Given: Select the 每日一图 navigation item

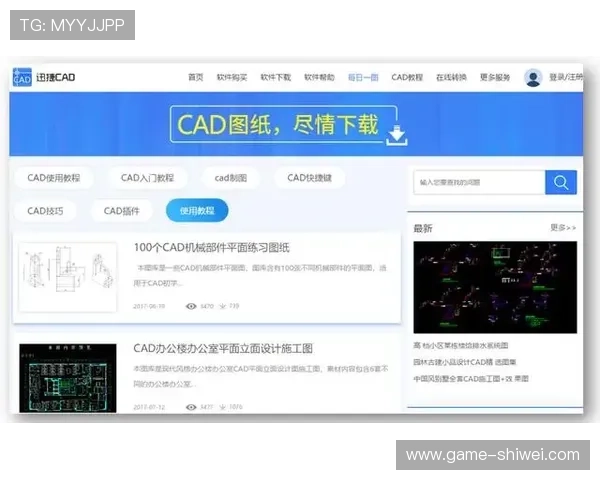Looking at the screenshot, I should (363, 78).
